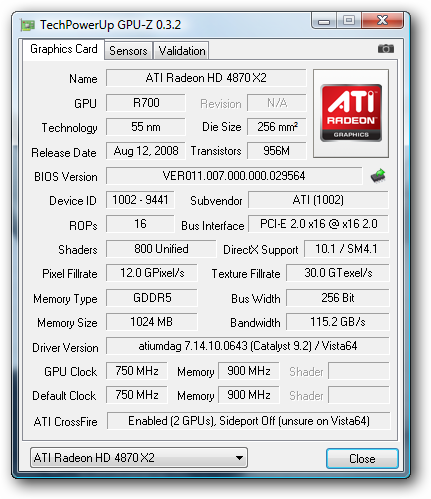Switch to the Sensors tab
Image resolution: width=431 pixels, height=499 pixels.
coord(128,51)
